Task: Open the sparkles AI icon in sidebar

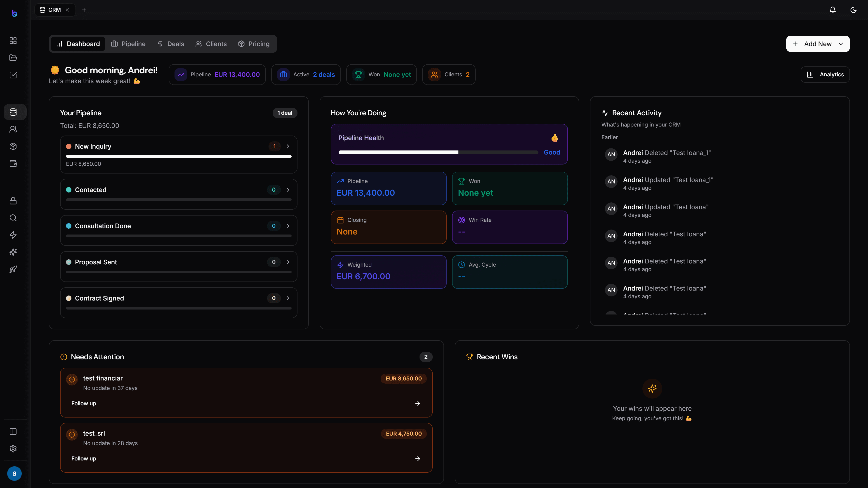Action: click(13, 252)
